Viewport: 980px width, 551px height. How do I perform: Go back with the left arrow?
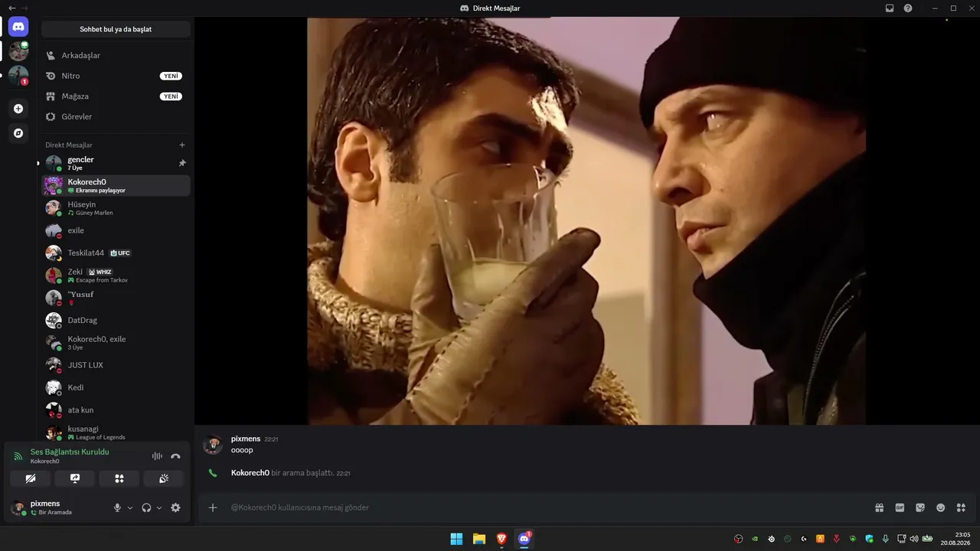[x=11, y=8]
